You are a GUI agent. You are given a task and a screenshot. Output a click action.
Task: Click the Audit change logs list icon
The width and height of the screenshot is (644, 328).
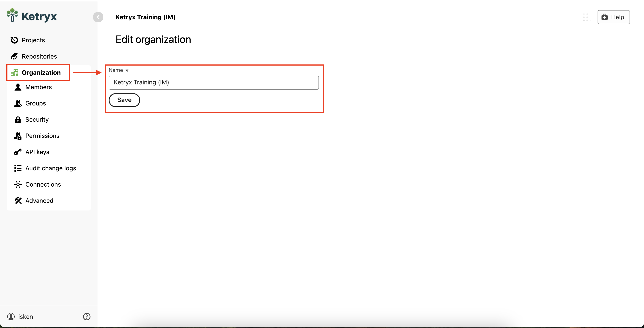pyautogui.click(x=18, y=168)
